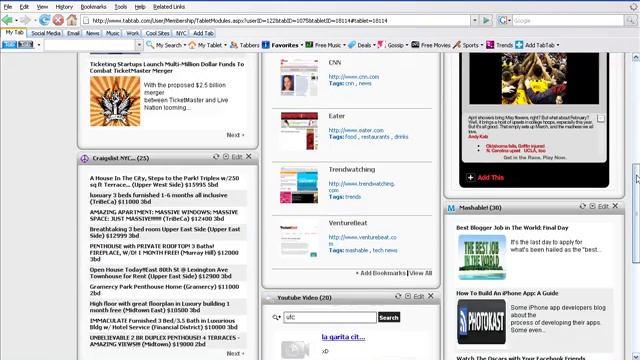Image resolution: width=640 pixels, height=360 pixels.
Task: Click the blue TabTab logo button in the toolbar
Action: [x=9, y=45]
